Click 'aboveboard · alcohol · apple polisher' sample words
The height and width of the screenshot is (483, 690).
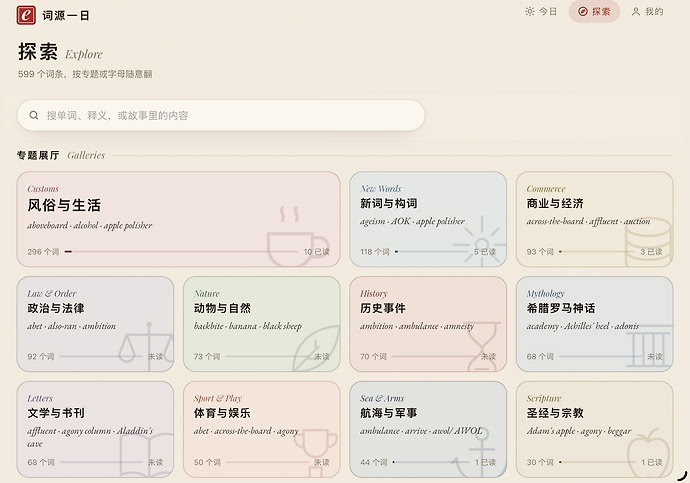coord(90,226)
